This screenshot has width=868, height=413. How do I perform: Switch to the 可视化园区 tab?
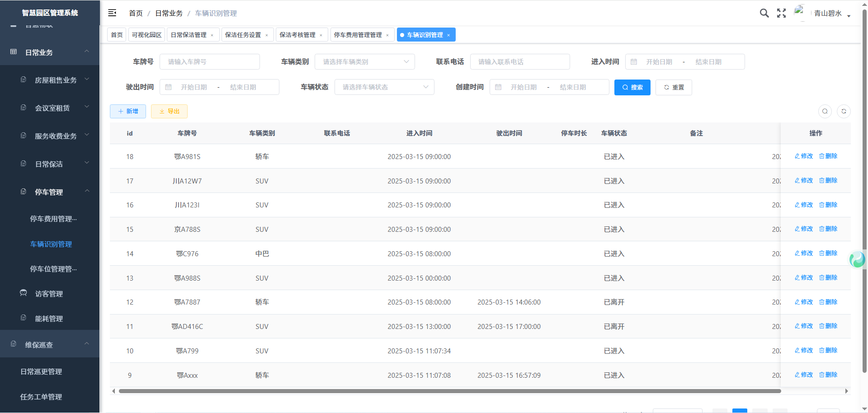tap(146, 35)
